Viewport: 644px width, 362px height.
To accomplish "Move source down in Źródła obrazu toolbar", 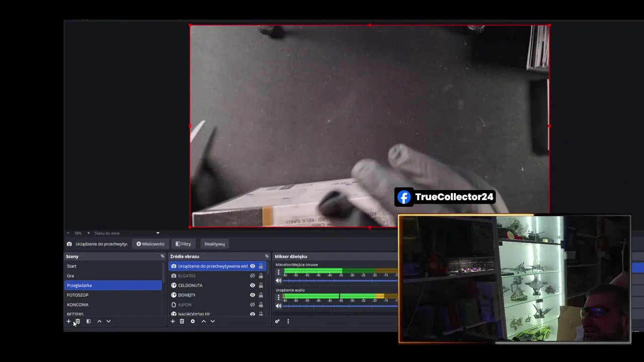I will coord(212,321).
